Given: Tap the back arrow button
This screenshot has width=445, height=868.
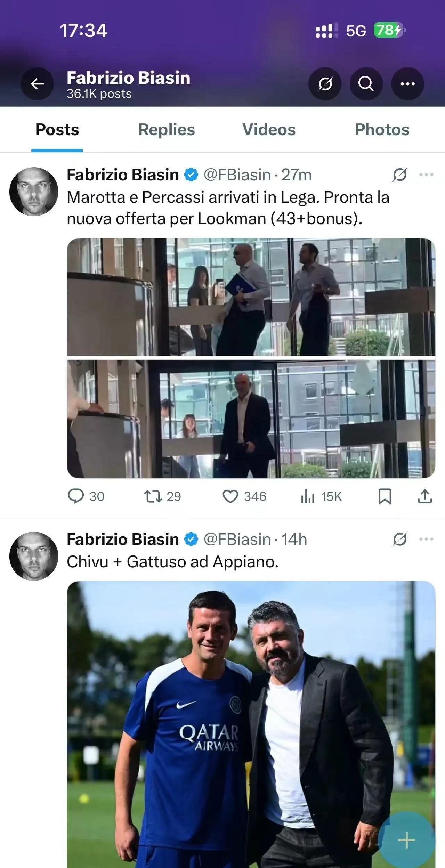Looking at the screenshot, I should pyautogui.click(x=37, y=84).
